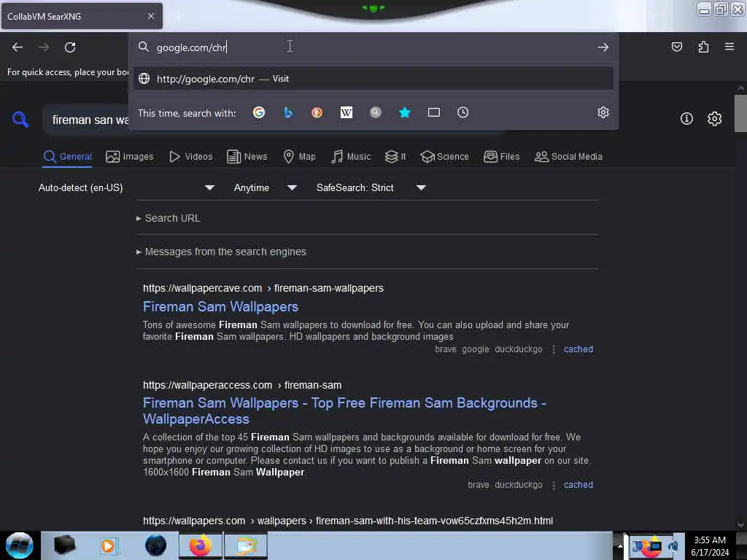Screen dimensions: 747x560
Task: Search only in Bookmarks star icon
Action: [x=405, y=112]
